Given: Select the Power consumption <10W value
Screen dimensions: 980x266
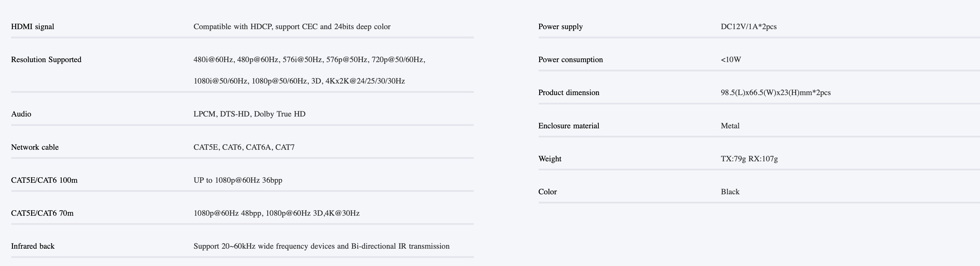Looking at the screenshot, I should click(x=730, y=60).
